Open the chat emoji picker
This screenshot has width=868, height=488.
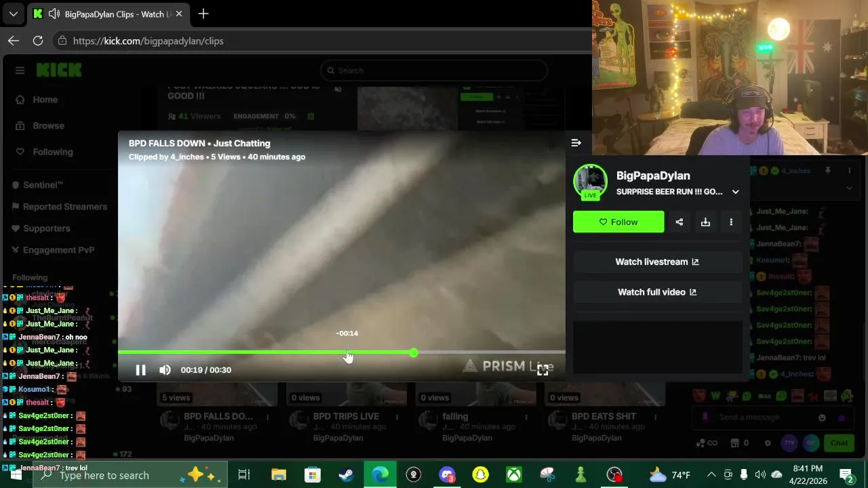click(822, 418)
